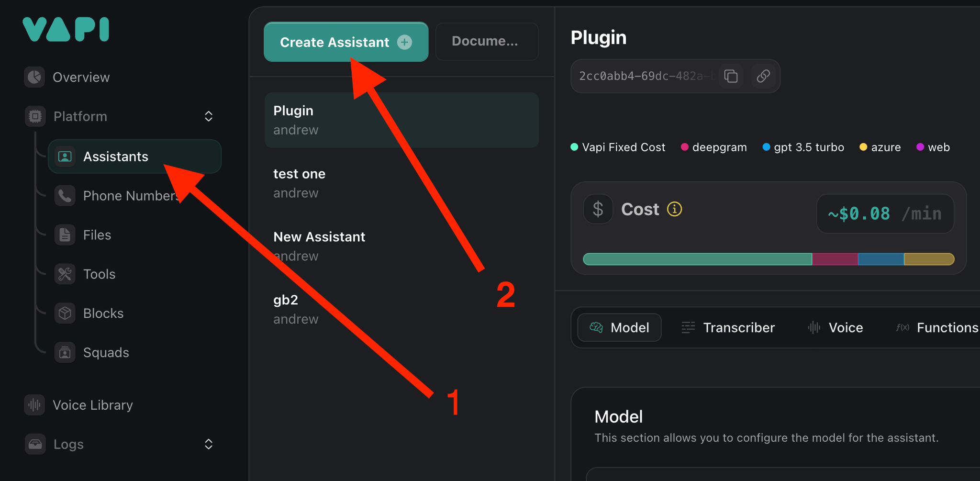Click the Tools wrench icon

[x=65, y=274]
